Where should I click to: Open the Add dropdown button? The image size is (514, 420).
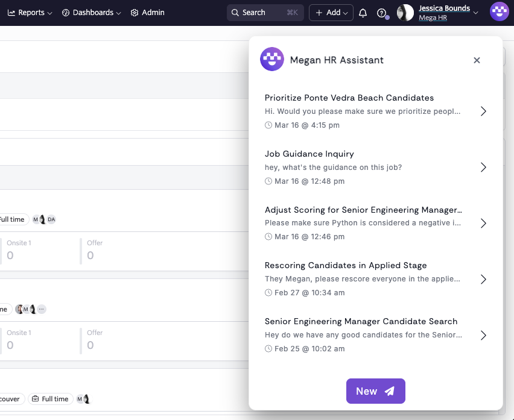tap(331, 13)
